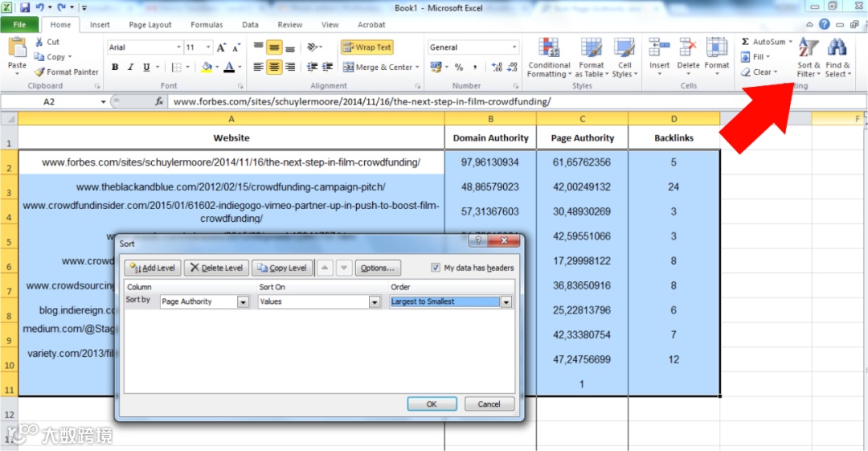868x451 pixels.
Task: Click Copy Level in Sort dialog
Action: pyautogui.click(x=282, y=268)
